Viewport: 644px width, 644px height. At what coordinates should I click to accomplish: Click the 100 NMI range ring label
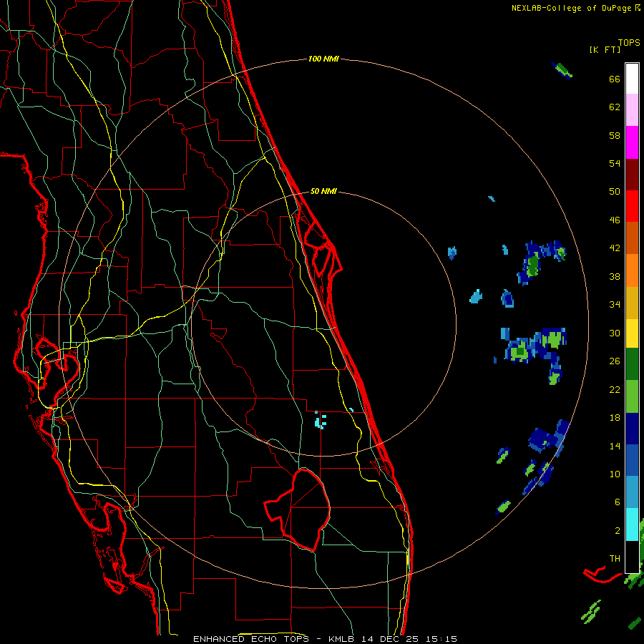pyautogui.click(x=323, y=59)
